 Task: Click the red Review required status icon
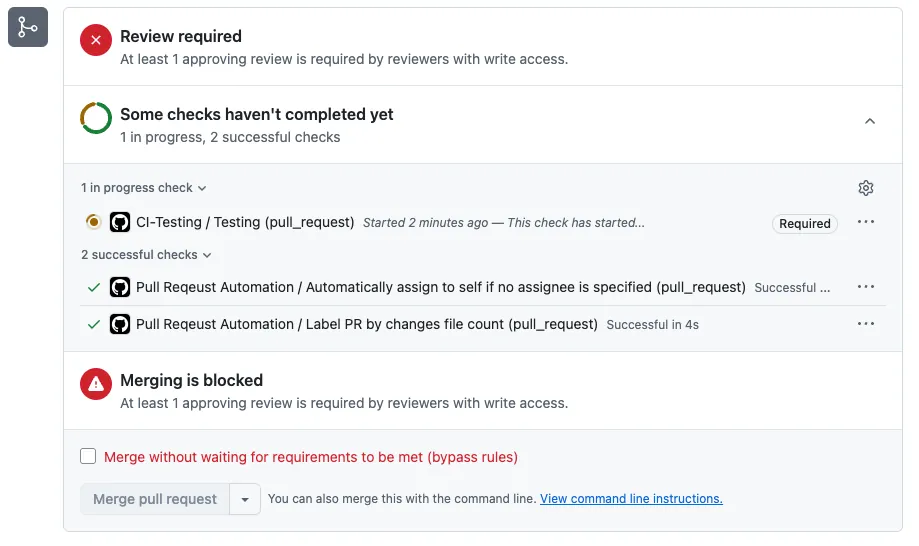(x=96, y=41)
